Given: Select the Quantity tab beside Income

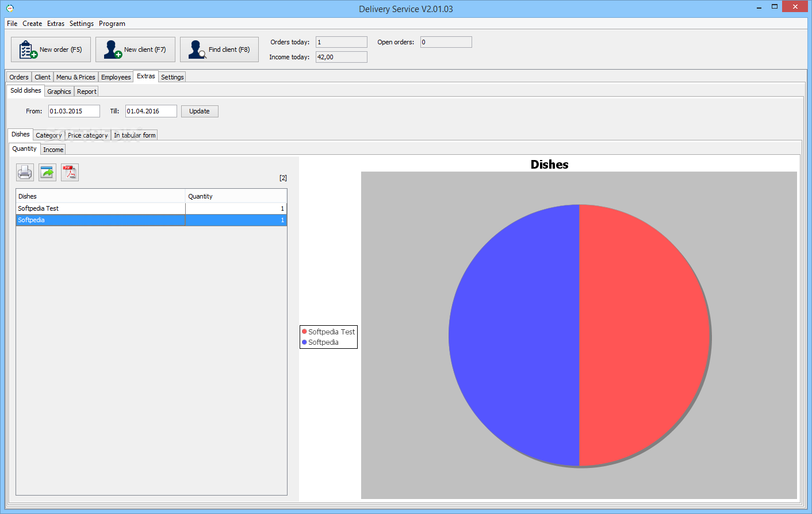Looking at the screenshot, I should 25,149.
